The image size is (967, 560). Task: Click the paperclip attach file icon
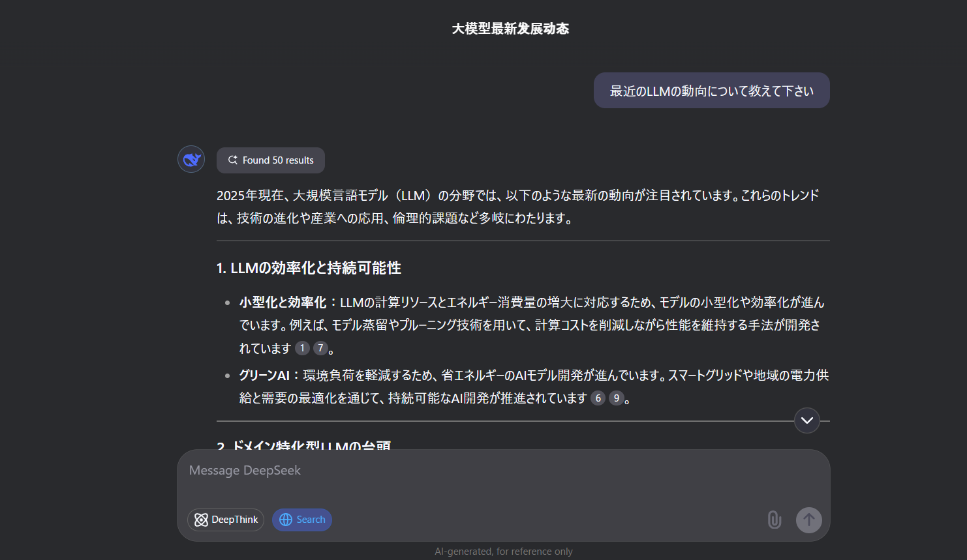[774, 520]
